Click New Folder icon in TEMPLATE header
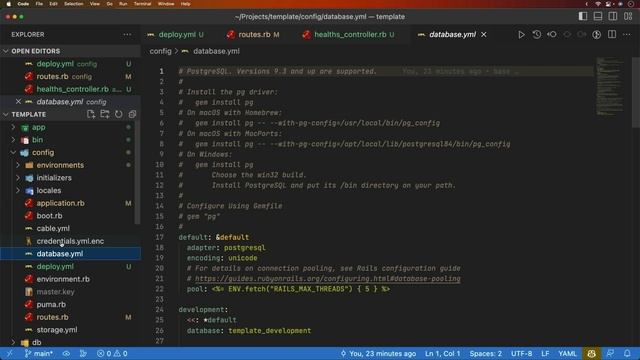This screenshot has width=640, height=360. tap(104, 114)
